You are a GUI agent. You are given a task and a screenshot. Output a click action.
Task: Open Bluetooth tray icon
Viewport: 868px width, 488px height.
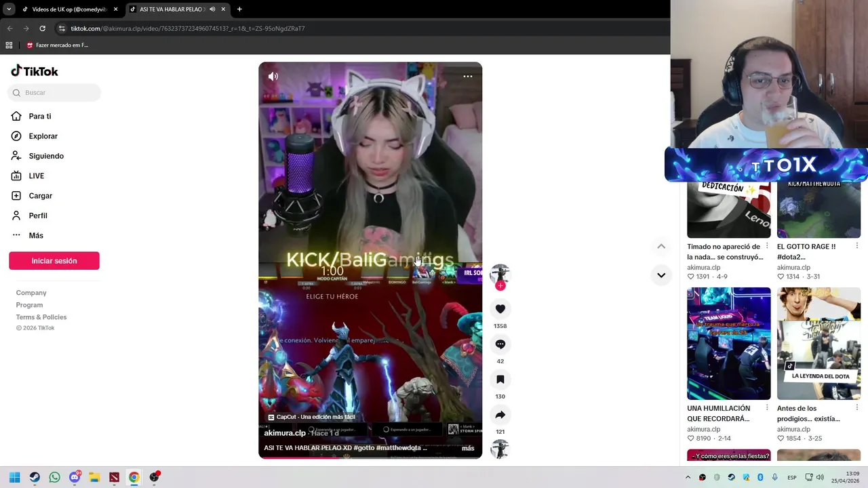[760, 477]
